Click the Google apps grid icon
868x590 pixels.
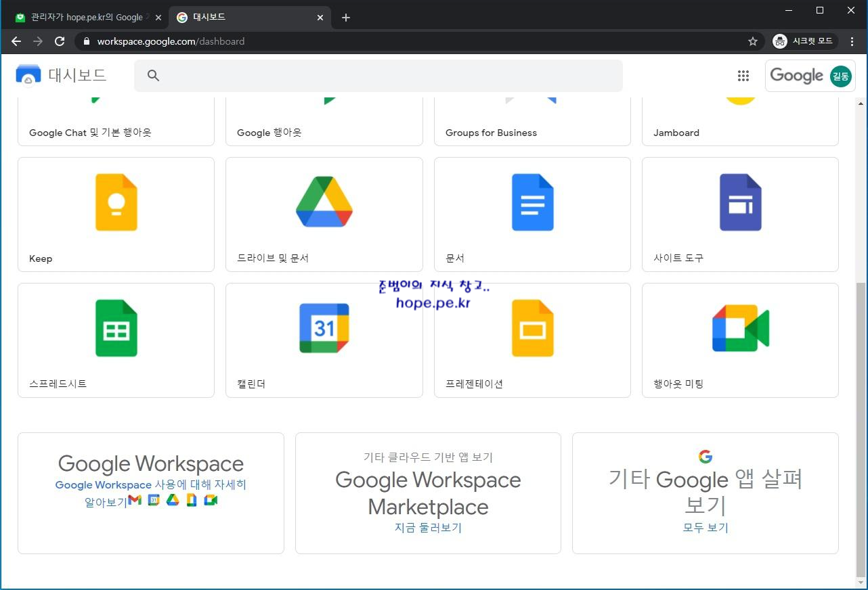click(x=743, y=76)
